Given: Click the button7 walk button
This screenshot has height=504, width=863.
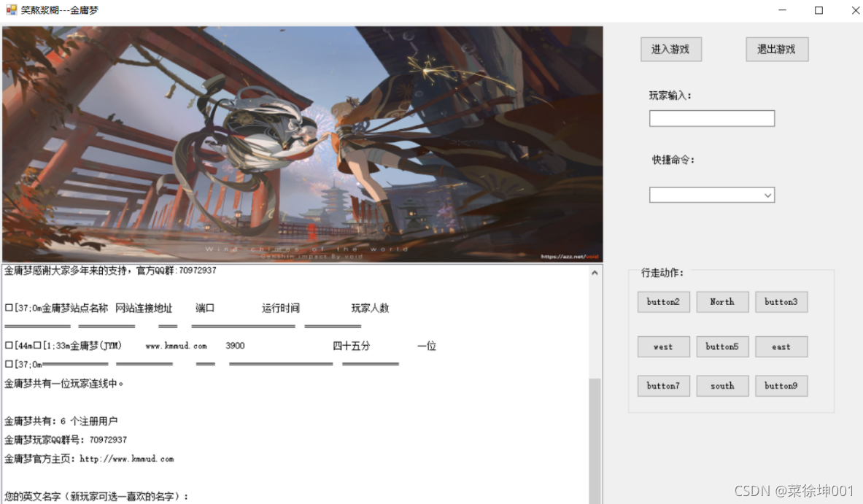Looking at the screenshot, I should point(663,386).
